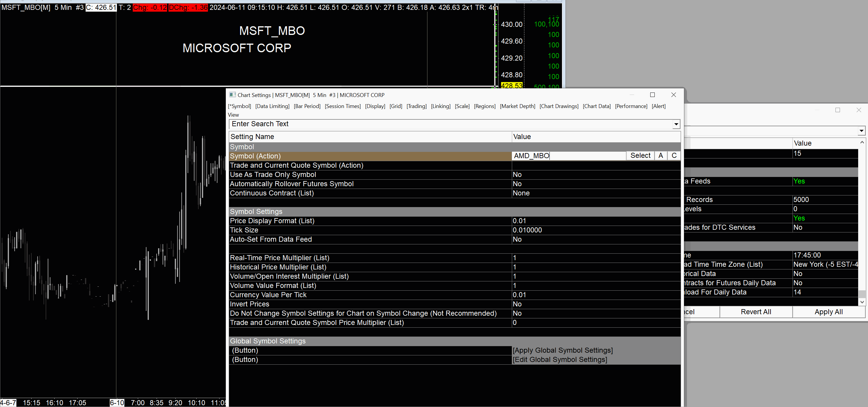Toggle Automatically Rollover Futures Symbol setting
The width and height of the screenshot is (868, 407).
(x=517, y=184)
